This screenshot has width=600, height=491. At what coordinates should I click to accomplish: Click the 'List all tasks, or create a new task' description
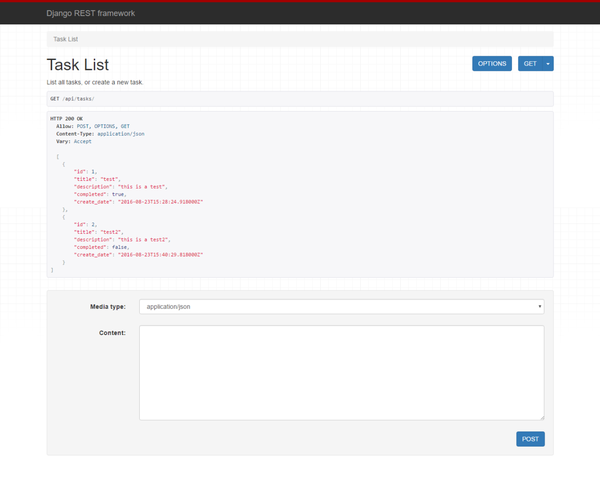(95, 82)
